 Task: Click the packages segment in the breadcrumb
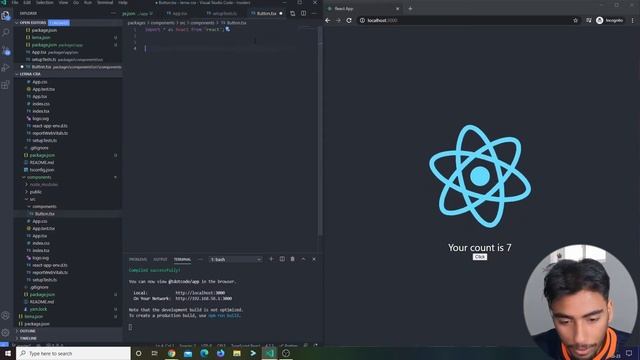click(136, 23)
